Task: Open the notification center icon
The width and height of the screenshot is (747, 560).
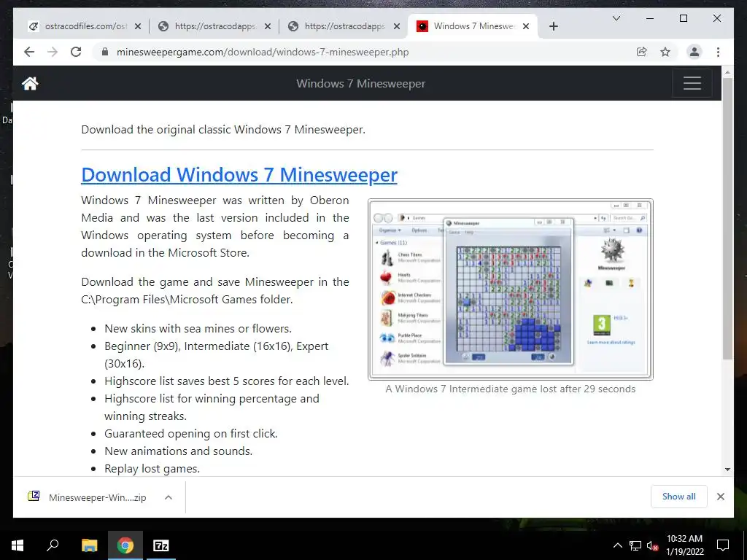Action: [723, 545]
